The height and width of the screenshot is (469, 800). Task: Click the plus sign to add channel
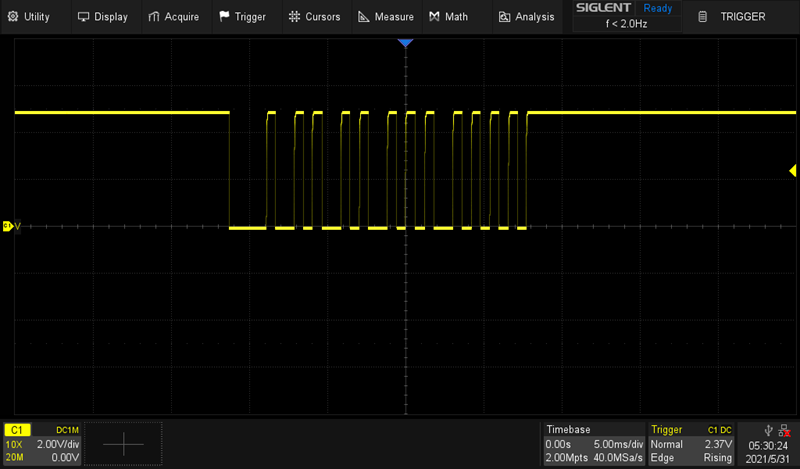pyautogui.click(x=124, y=443)
